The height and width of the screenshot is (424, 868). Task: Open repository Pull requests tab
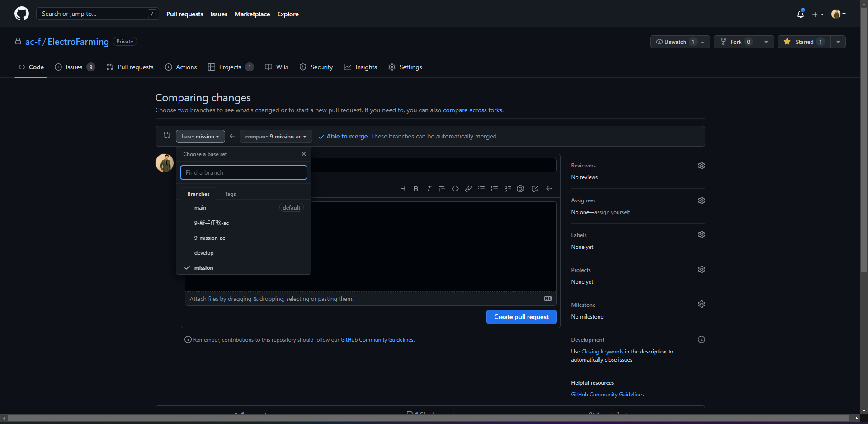[x=130, y=67]
